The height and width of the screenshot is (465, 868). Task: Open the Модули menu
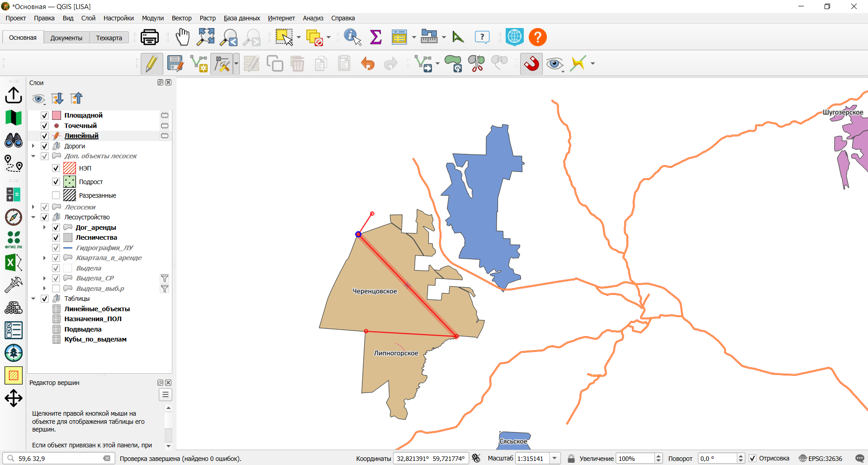pyautogui.click(x=153, y=18)
